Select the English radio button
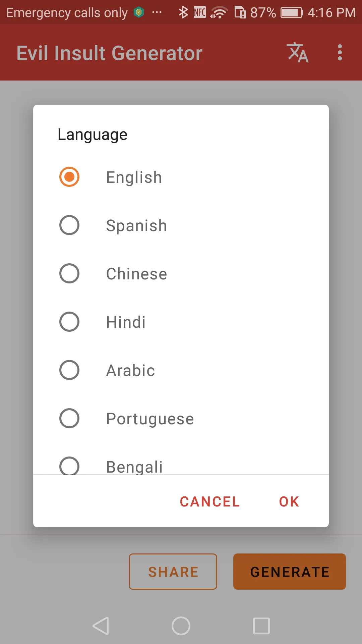 tap(69, 177)
